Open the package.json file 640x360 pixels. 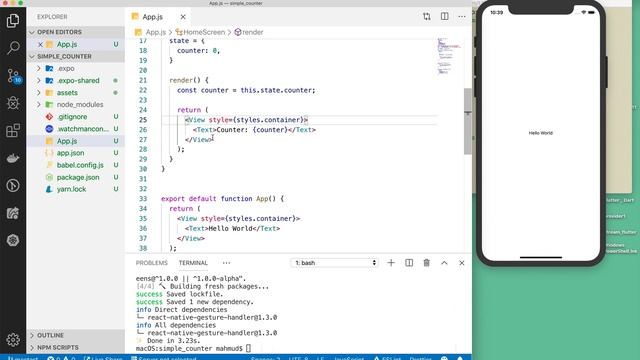[x=76, y=177]
